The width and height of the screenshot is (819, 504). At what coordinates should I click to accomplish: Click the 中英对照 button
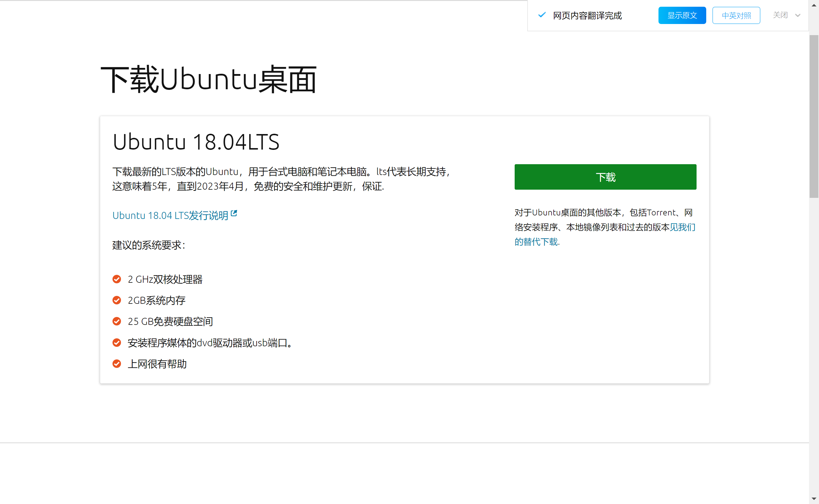pyautogui.click(x=736, y=15)
